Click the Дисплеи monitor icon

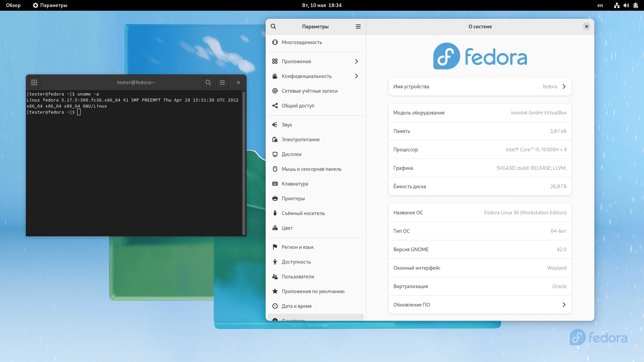point(275,154)
